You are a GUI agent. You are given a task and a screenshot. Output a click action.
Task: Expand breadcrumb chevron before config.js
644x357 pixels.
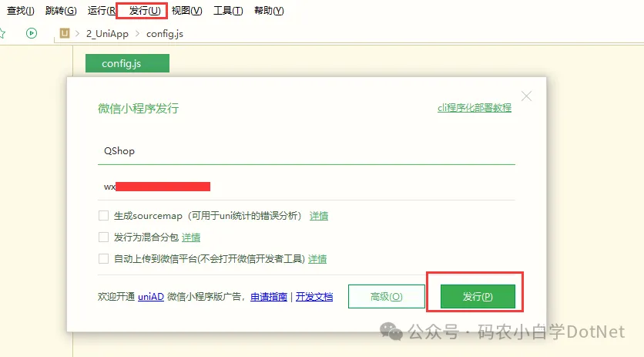(138, 34)
